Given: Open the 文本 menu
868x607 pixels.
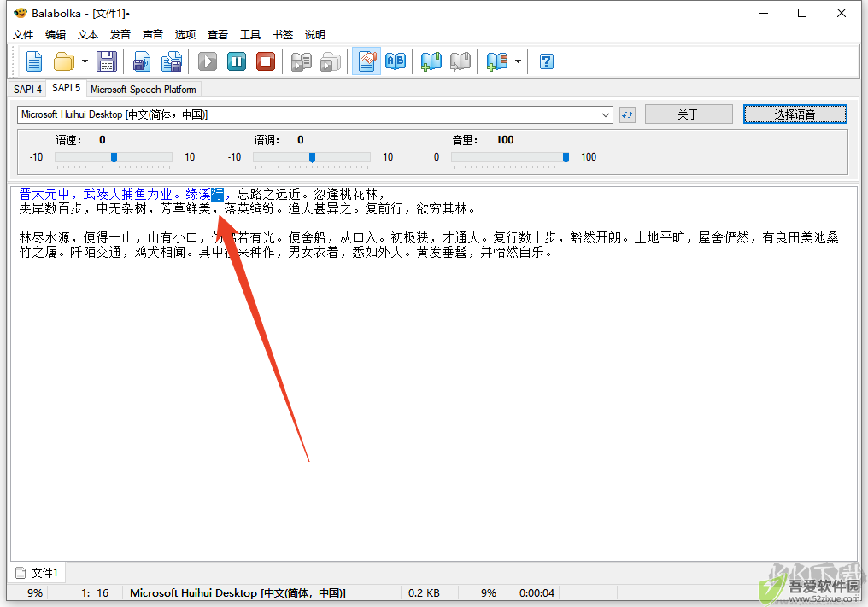Looking at the screenshot, I should 88,34.
